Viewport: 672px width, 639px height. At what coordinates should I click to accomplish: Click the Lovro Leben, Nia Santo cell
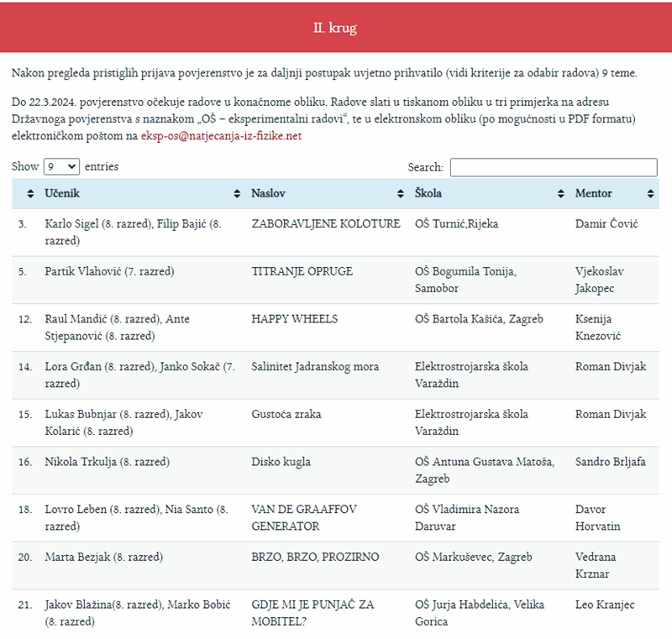click(136, 517)
